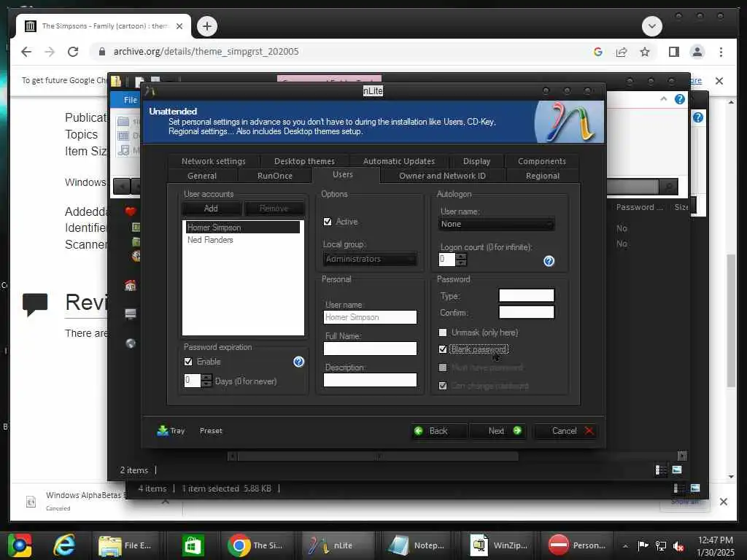Open File Explorer taskbar button
The width and height of the screenshot is (747, 560).
[x=125, y=545]
